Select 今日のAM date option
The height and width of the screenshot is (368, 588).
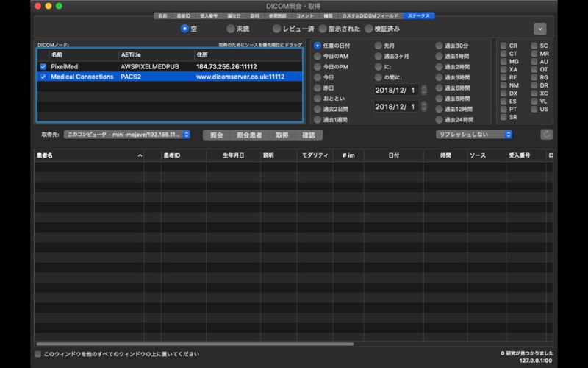(318, 56)
